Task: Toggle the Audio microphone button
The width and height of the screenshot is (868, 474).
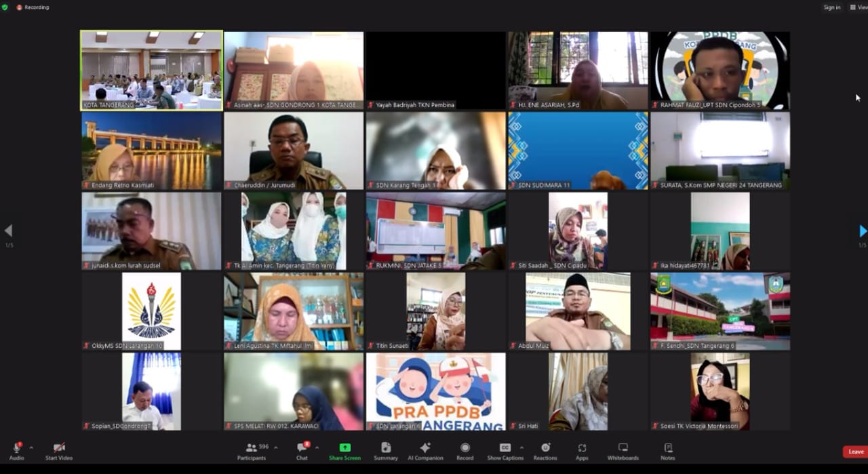Action: coord(16,450)
